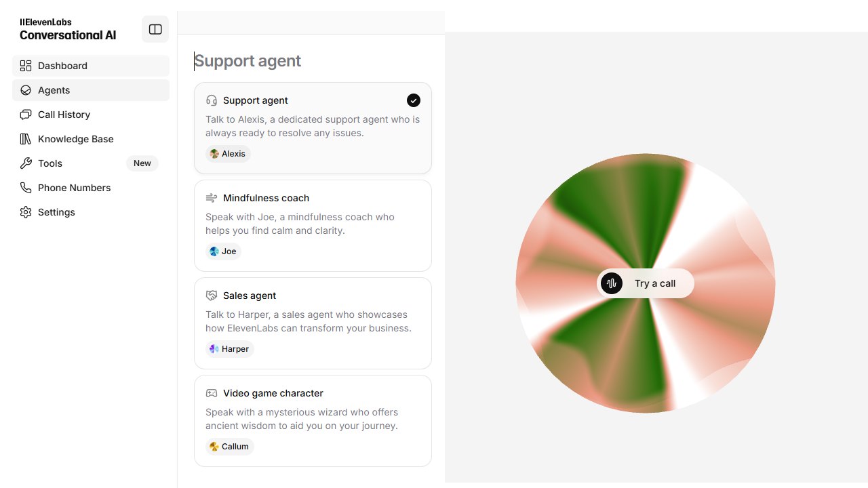Screen dimensions: 868x488
Task: Click the Phone Numbers handset icon
Action: [26, 188]
